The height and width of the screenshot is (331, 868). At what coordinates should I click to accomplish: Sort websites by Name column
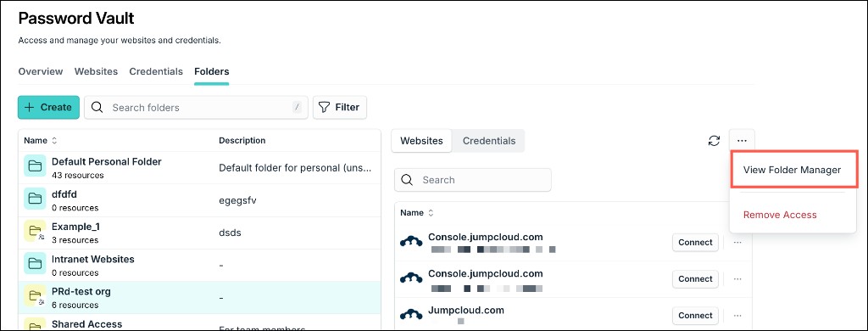[x=417, y=213]
